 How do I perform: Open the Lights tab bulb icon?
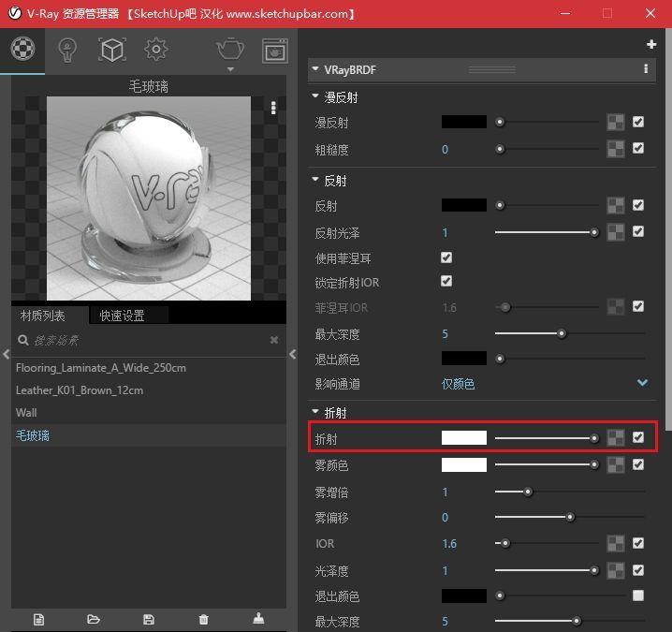pos(67,50)
